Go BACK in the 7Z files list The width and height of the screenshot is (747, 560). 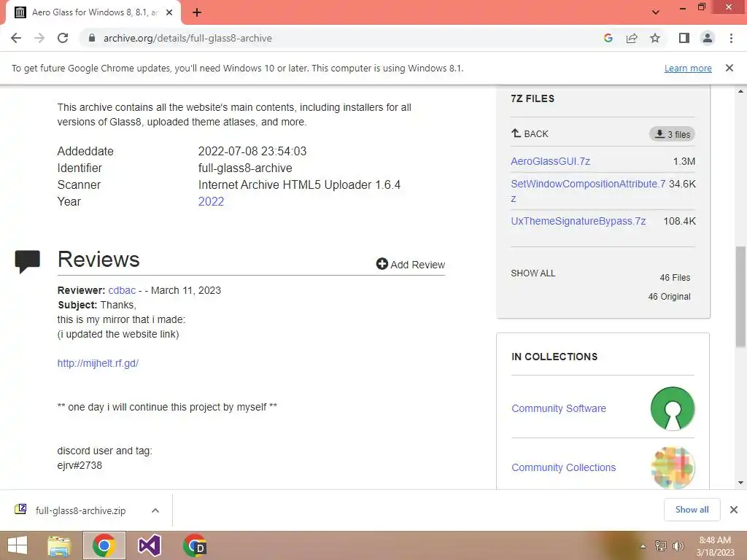pyautogui.click(x=530, y=134)
